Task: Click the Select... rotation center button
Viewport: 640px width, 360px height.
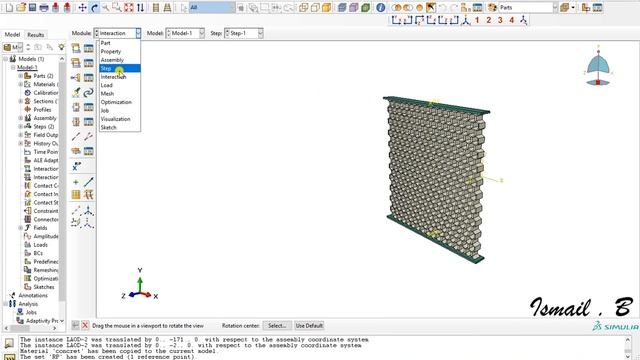Action: (277, 325)
